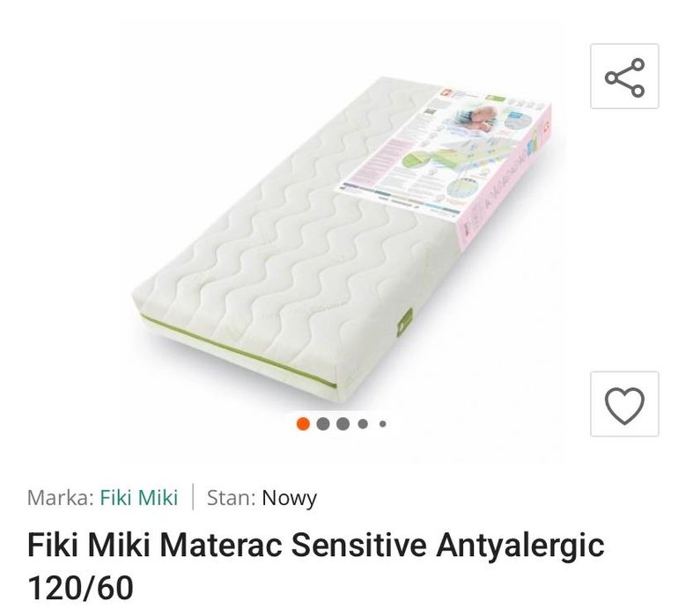Select the Nowy condition text

(x=289, y=498)
